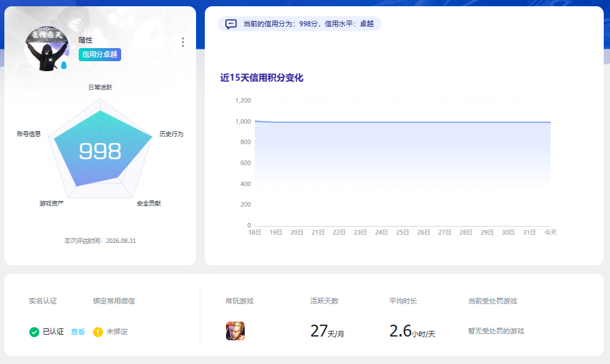The height and width of the screenshot is (364, 610).
Task: Click the yellow warning icon for WeChat binding
Action: click(x=98, y=332)
